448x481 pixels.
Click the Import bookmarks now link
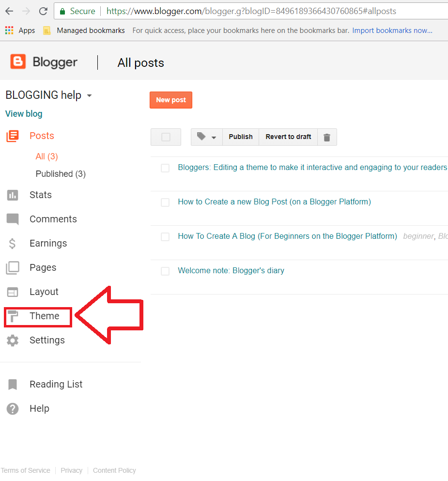coord(392,31)
